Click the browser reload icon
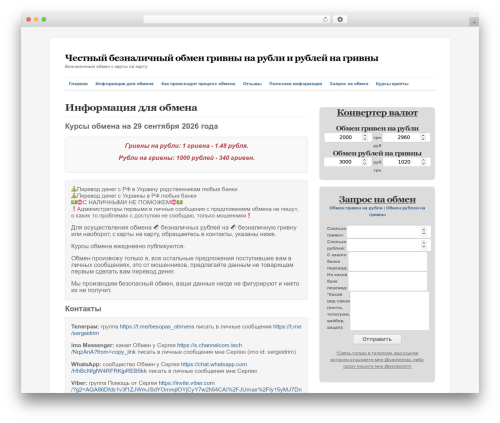Image resolution: width=500 pixels, height=423 pixels. tap(325, 20)
